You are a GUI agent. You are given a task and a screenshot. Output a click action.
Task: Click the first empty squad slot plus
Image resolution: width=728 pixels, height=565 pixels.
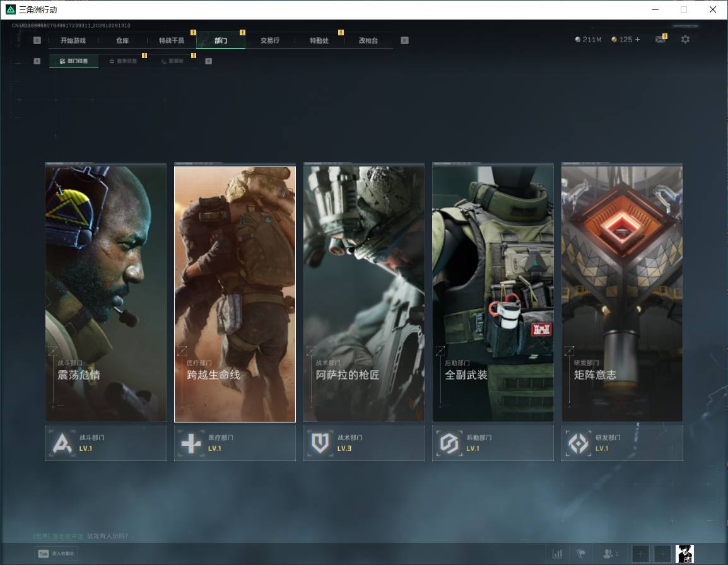coord(640,554)
